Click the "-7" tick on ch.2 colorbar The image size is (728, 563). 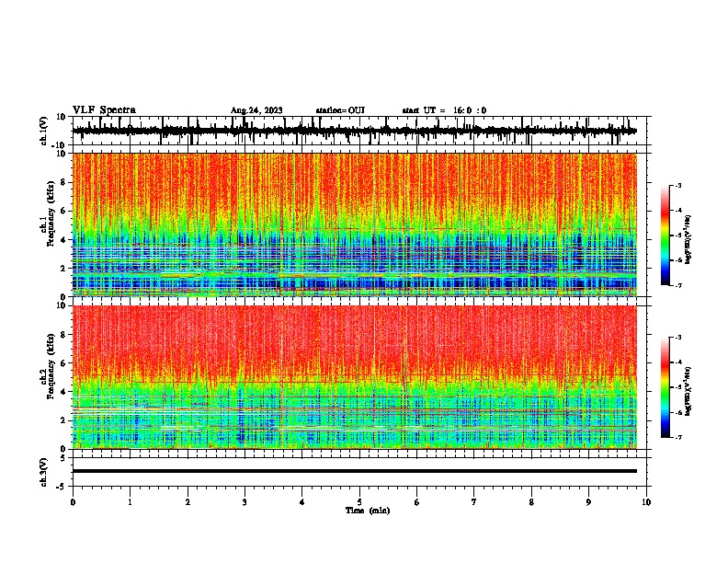[678, 438]
